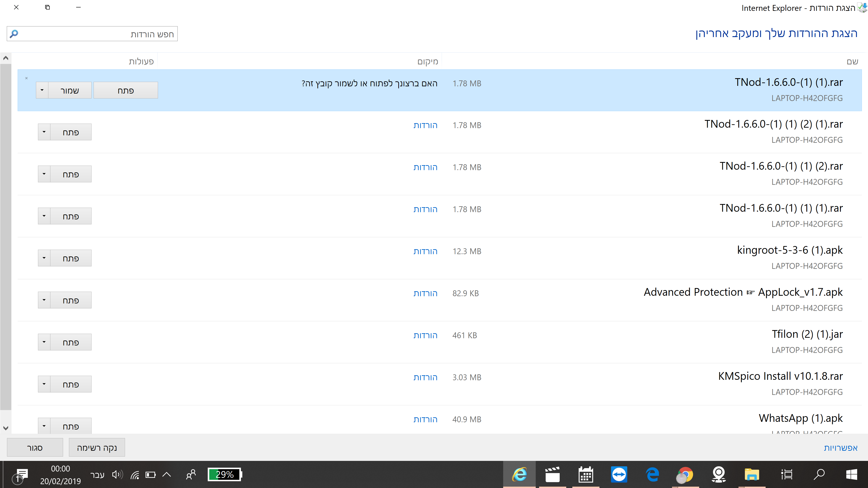Expand the Open options arrow for Tfilon (2) (1).jar
The image size is (868, 488).
tap(44, 342)
